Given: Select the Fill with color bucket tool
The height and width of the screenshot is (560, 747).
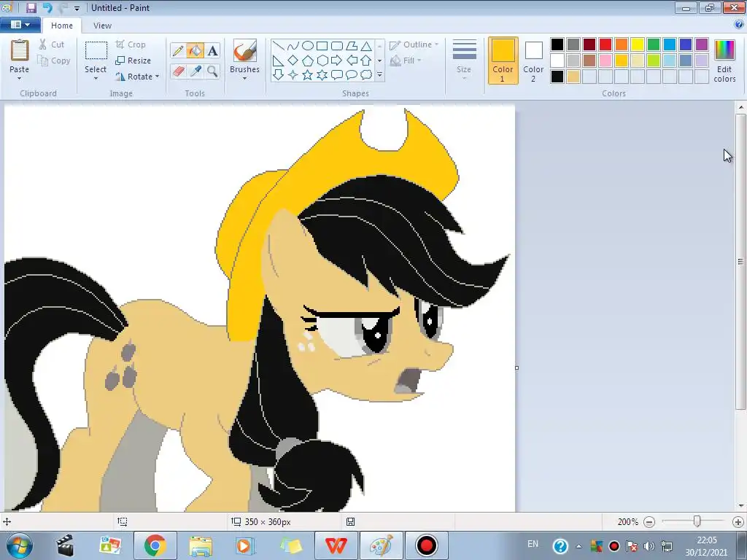Looking at the screenshot, I should [195, 50].
